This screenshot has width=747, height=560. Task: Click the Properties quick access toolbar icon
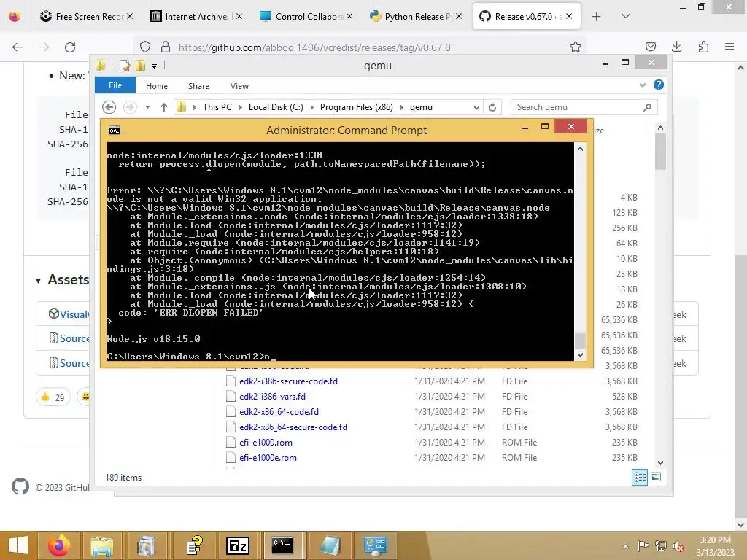coord(125,66)
